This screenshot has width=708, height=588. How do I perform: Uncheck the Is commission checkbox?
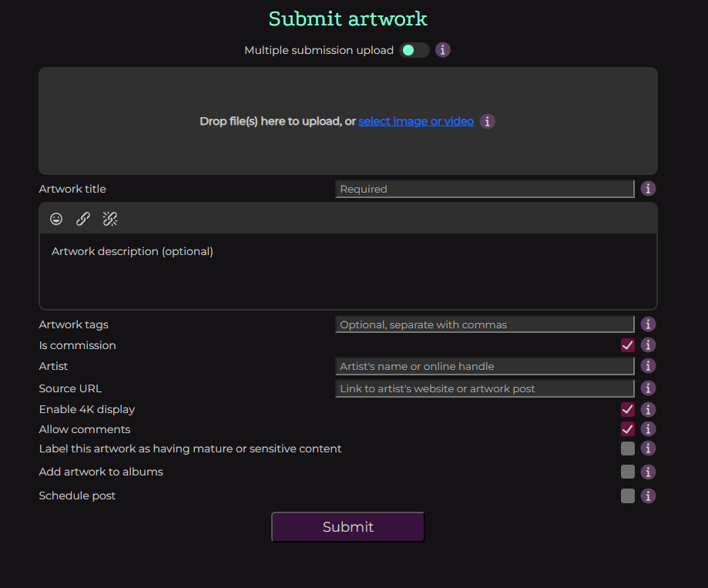[x=628, y=345]
